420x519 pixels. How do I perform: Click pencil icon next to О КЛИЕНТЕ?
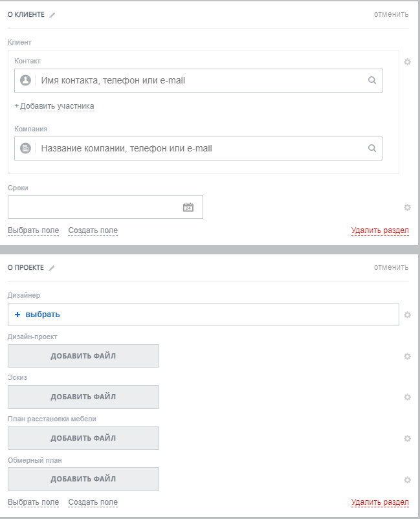click(52, 15)
